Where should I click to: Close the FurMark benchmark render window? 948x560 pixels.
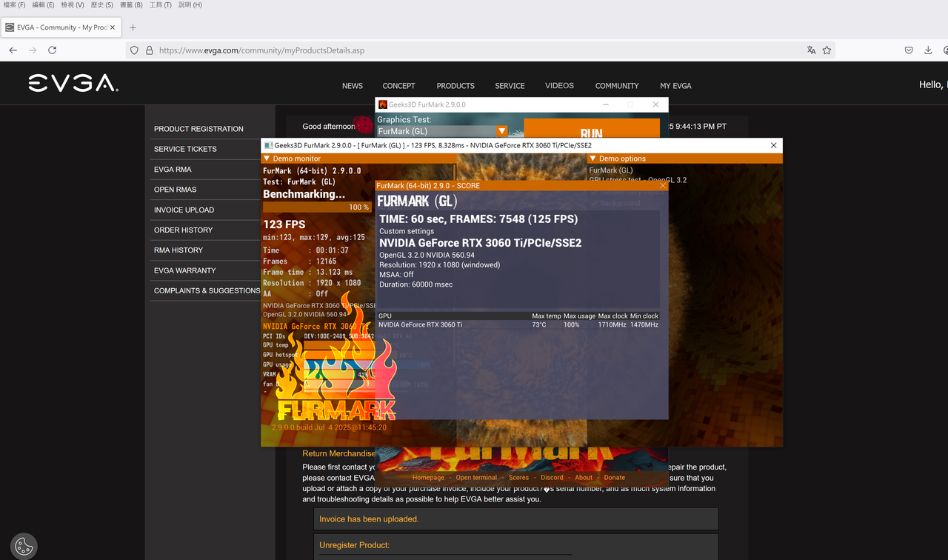(x=773, y=145)
